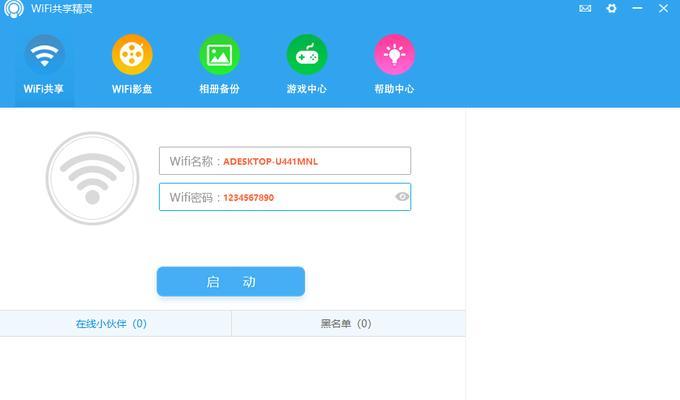Click the 1234567890 password text

point(248,197)
